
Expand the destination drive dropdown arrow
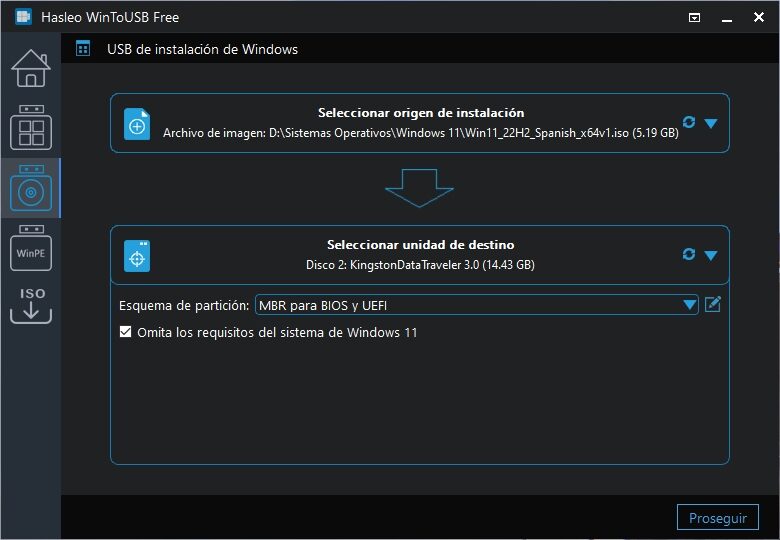[711, 256]
